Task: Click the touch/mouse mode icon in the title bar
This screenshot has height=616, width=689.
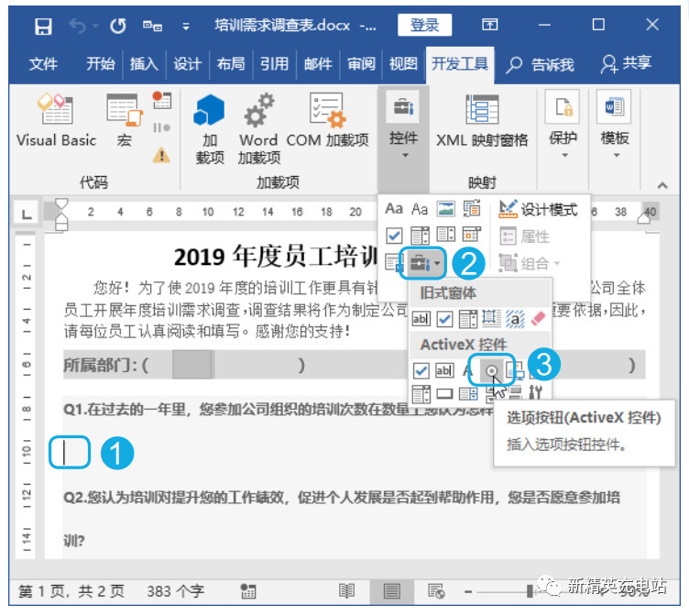Action: [152, 27]
